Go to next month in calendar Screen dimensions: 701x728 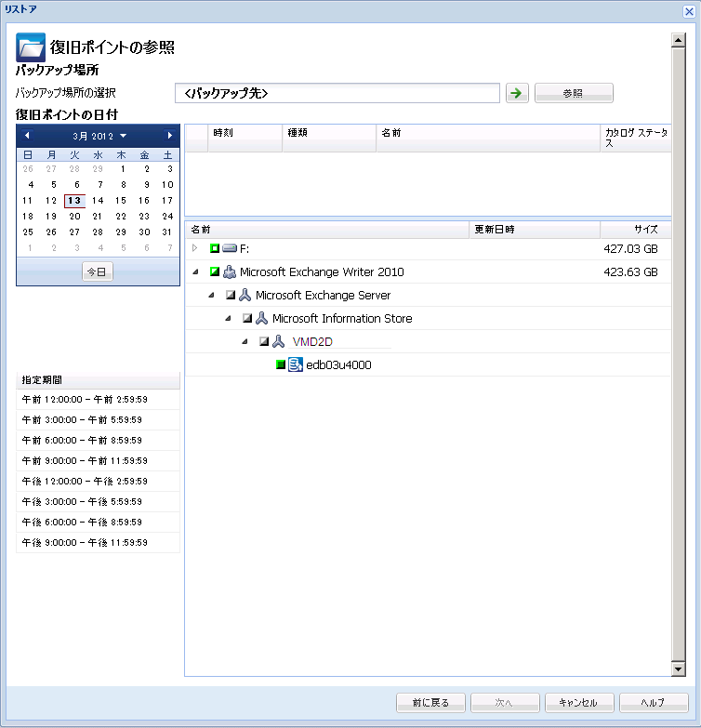pyautogui.click(x=169, y=136)
